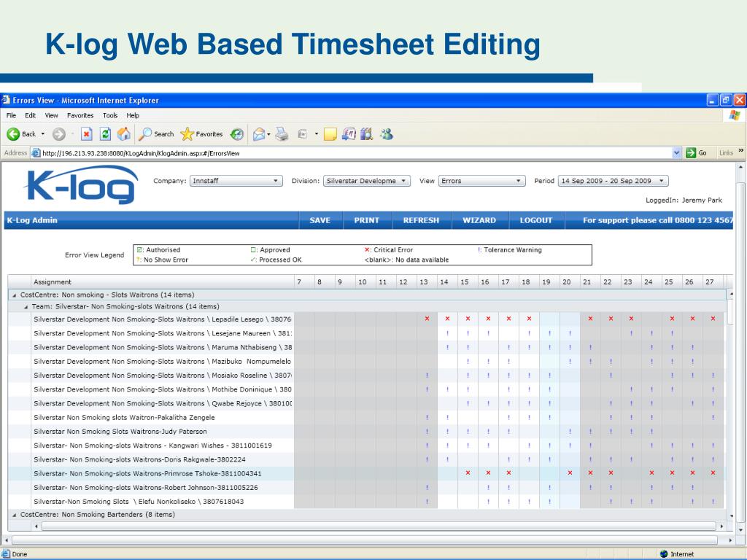Select row Qwabe Rejoyce
The height and width of the screenshot is (560, 747).
365,403
